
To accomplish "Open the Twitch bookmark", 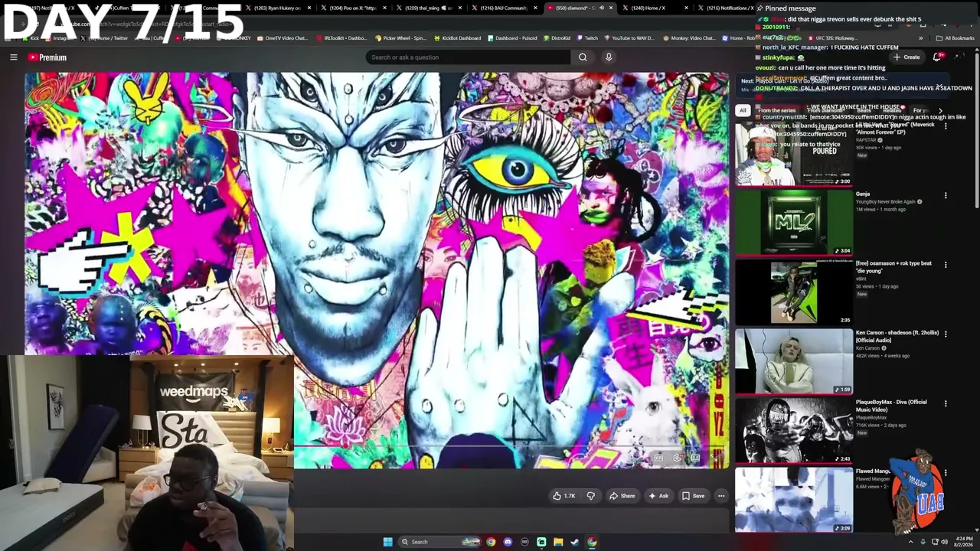I will point(586,38).
